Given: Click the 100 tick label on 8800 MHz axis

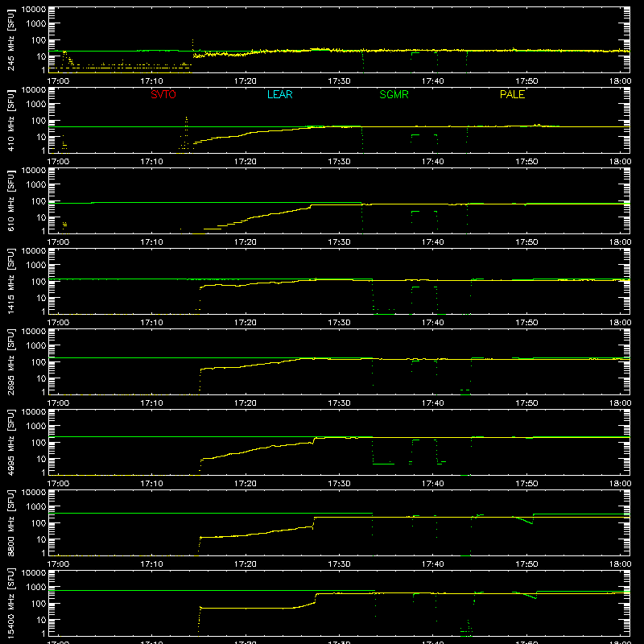Looking at the screenshot, I should 39,523.
